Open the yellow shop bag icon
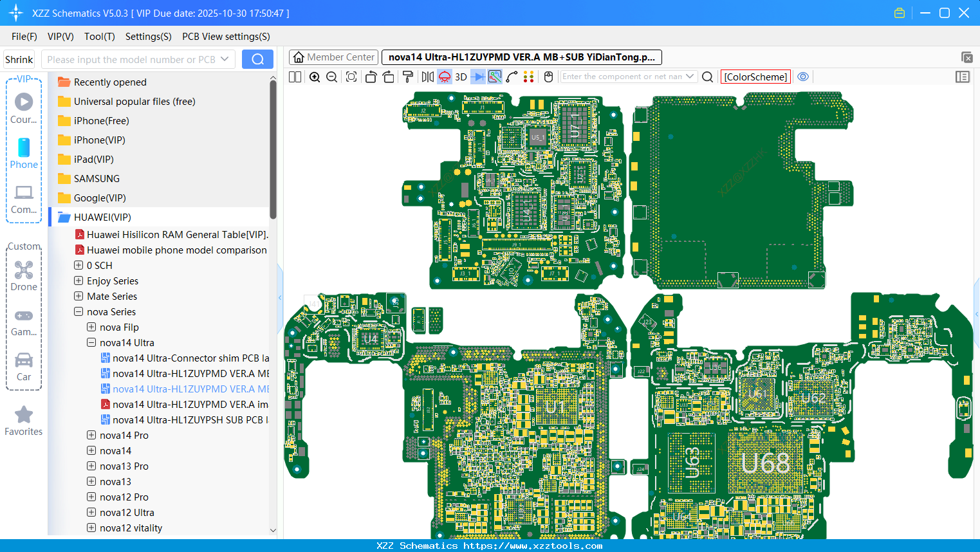980x552 pixels. (900, 13)
